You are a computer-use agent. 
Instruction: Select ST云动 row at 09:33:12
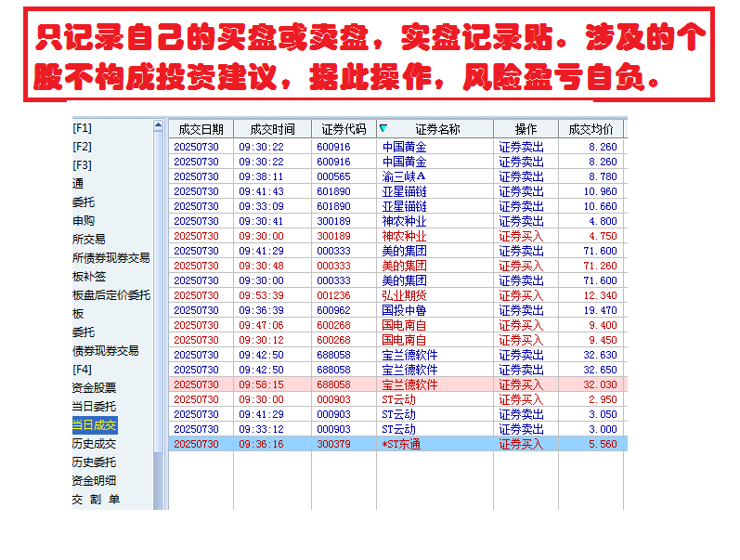tap(397, 429)
